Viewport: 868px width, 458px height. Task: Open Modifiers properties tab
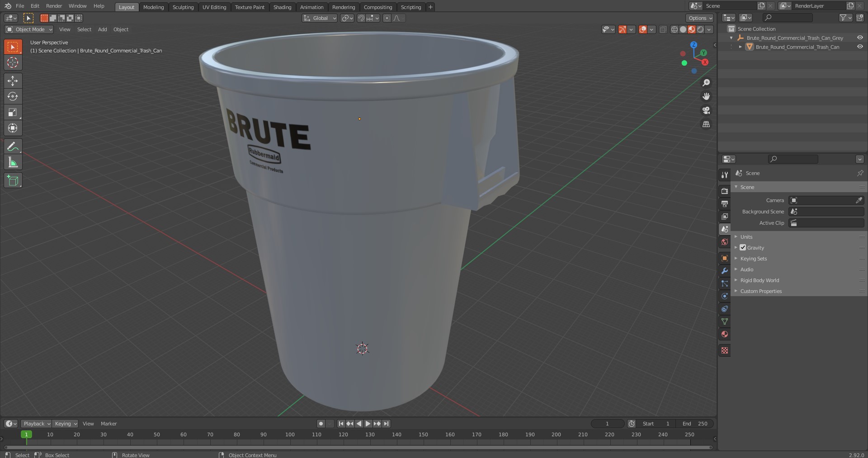725,271
